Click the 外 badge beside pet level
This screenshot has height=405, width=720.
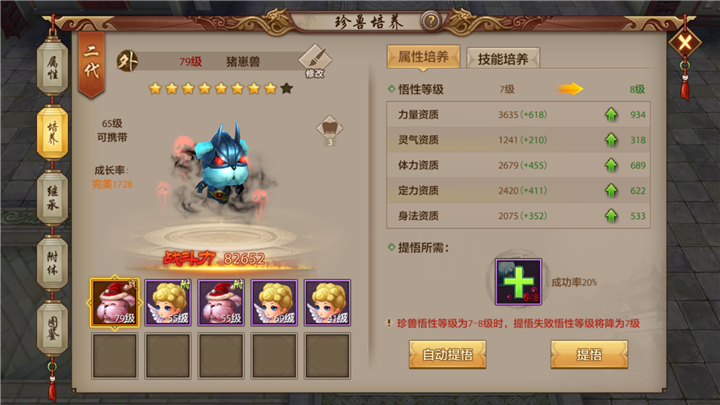127,62
